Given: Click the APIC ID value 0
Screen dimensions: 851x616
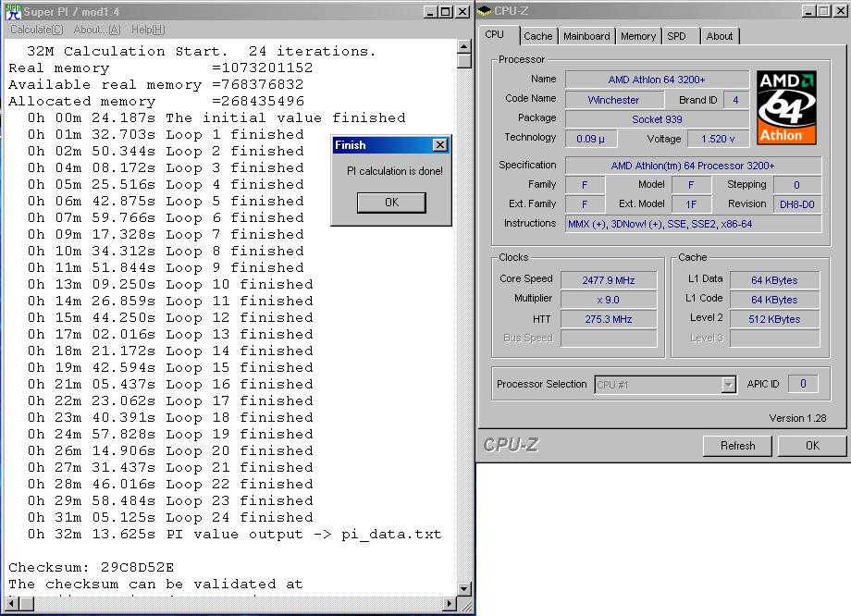Looking at the screenshot, I should 803,384.
